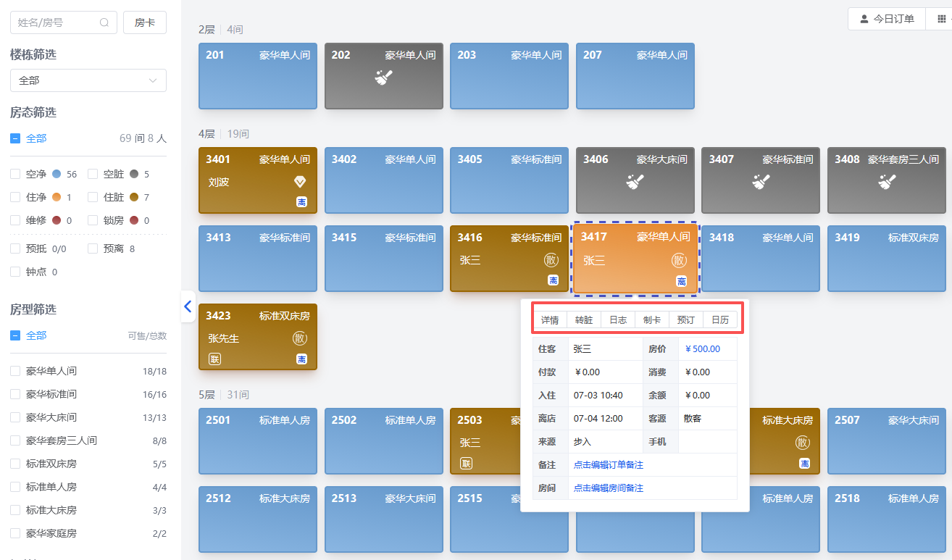
Task: Filter by 豪华家庭房 room type
Action: point(15,533)
